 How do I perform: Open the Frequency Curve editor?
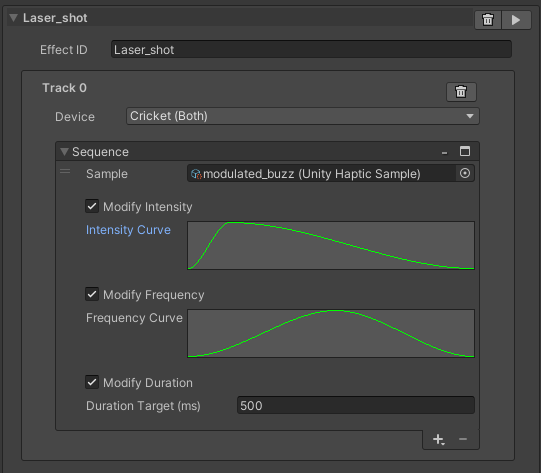[331, 333]
